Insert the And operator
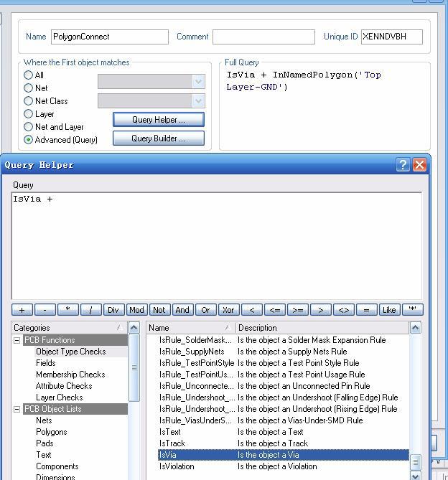Screen dimensions: 448x480 click(183, 310)
